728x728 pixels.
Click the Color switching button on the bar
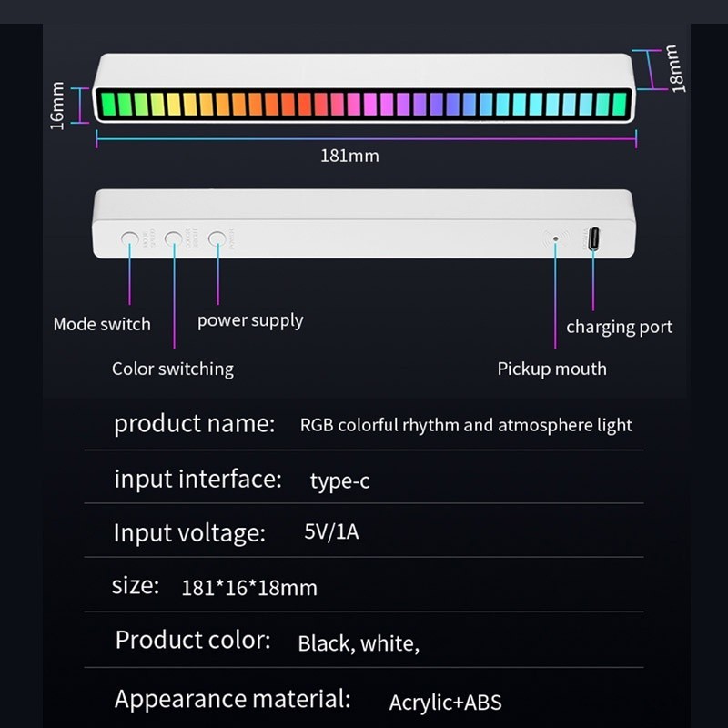point(173,238)
